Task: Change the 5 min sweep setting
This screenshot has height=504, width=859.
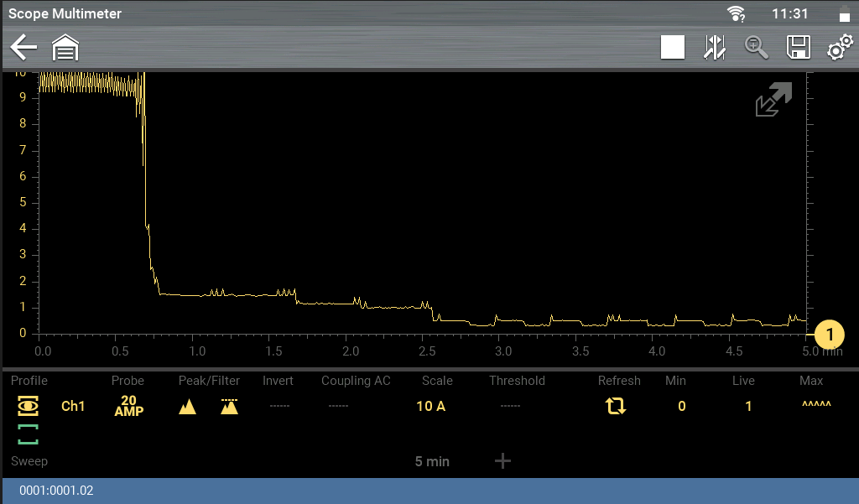Action: pos(432,461)
